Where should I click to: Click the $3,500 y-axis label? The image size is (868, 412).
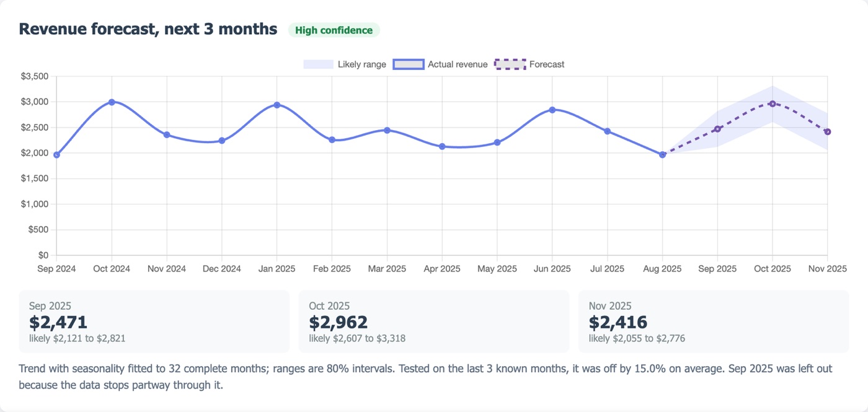35,76
